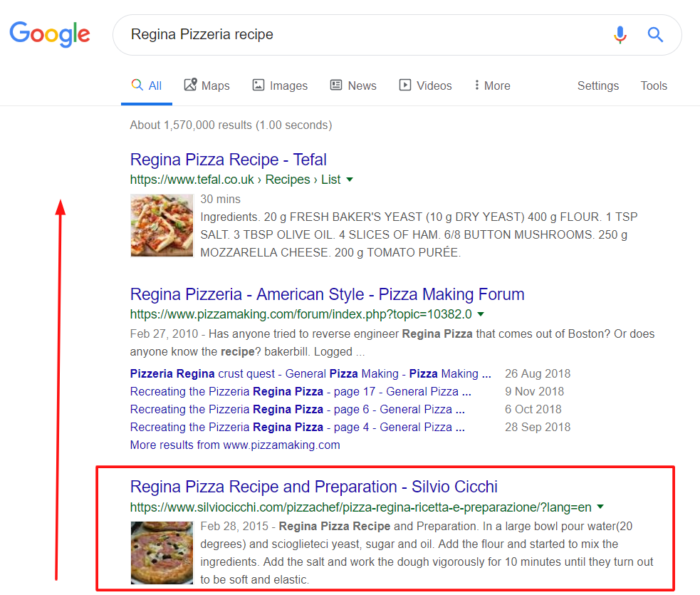Expand dropdown arrow beside silviocicchi.com URL
The width and height of the screenshot is (700, 595).
click(600, 507)
